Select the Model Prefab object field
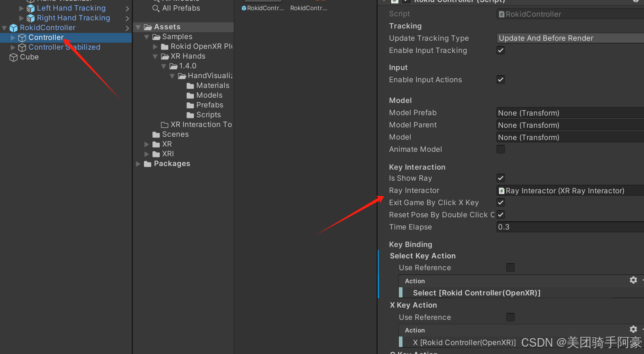 point(570,113)
